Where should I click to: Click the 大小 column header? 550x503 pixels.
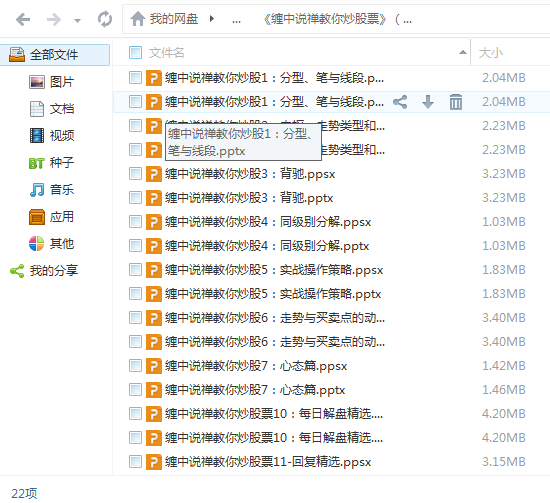coord(490,53)
